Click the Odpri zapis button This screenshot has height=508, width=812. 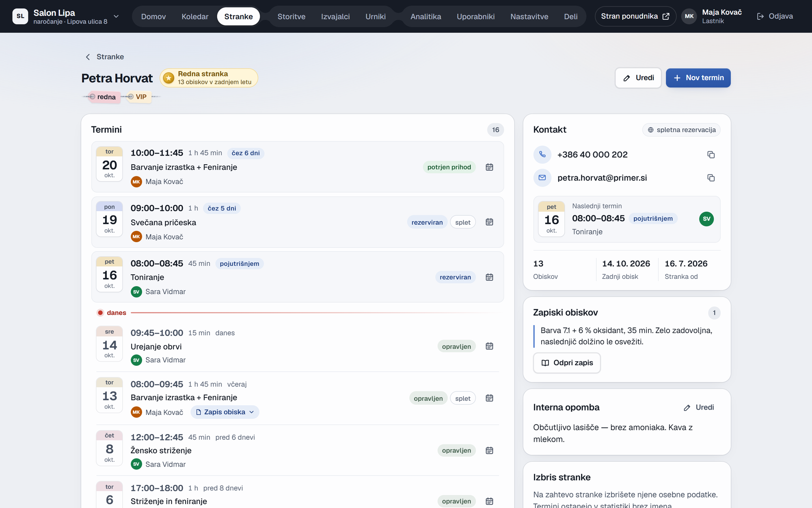[567, 363]
